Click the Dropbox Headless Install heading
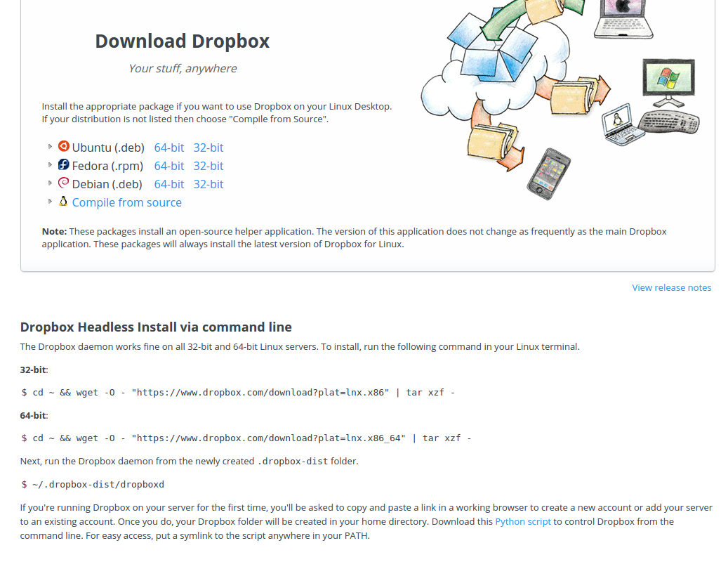Viewport: 728px width, 562px height. (156, 327)
